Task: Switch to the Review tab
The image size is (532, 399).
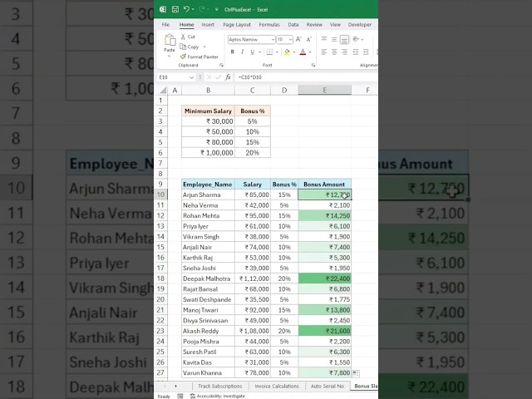Action: click(314, 24)
